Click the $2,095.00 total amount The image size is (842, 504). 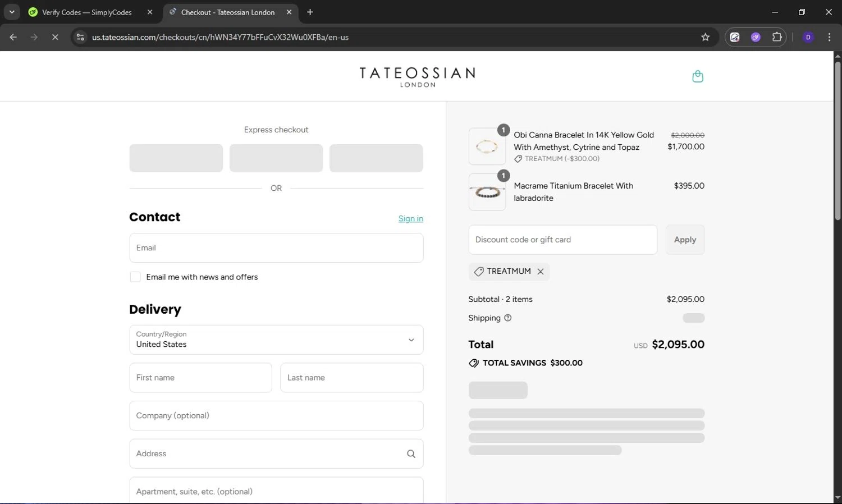(x=678, y=345)
